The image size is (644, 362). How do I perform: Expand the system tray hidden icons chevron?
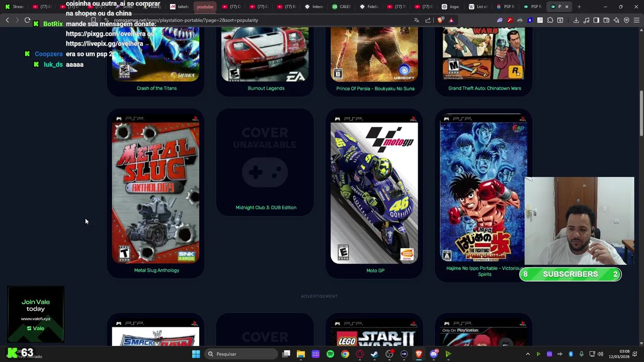pyautogui.click(x=527, y=354)
